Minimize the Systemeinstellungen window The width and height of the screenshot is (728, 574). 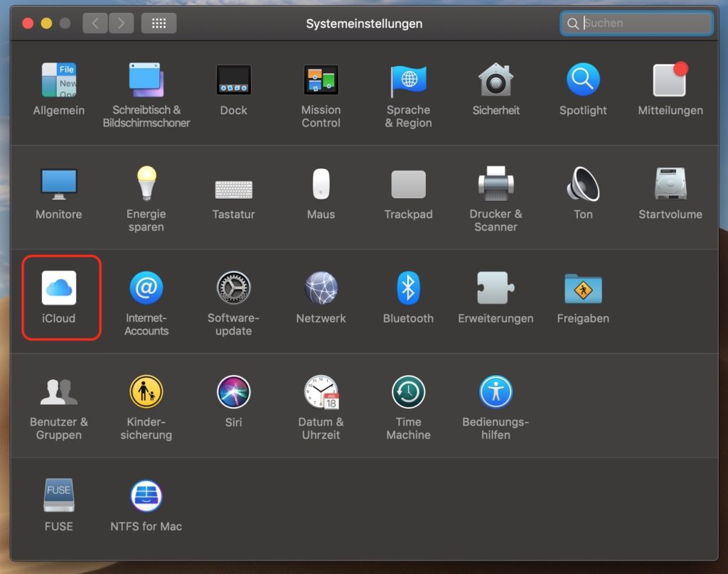pyautogui.click(x=46, y=23)
